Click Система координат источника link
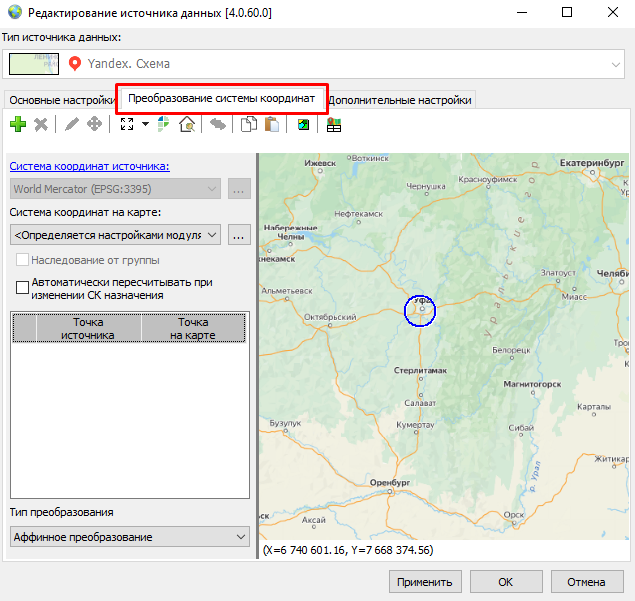The height and width of the screenshot is (601, 635). tap(89, 166)
